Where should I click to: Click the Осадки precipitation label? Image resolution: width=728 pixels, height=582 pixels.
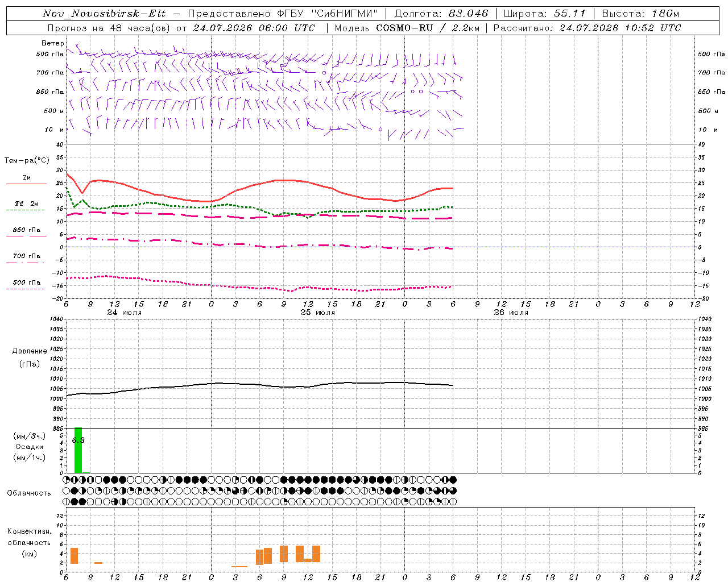click(30, 447)
